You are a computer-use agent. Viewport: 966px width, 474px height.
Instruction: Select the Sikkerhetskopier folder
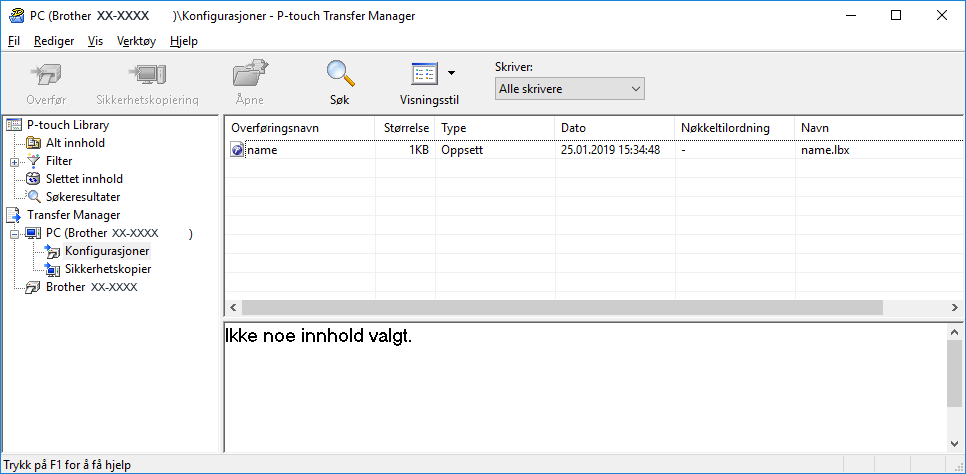click(108, 269)
